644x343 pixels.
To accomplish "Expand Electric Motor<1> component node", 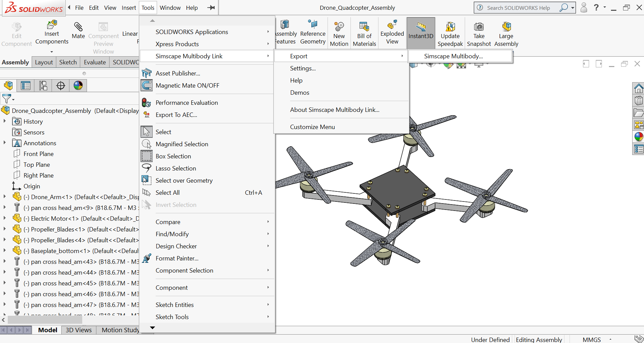I will click(4, 218).
